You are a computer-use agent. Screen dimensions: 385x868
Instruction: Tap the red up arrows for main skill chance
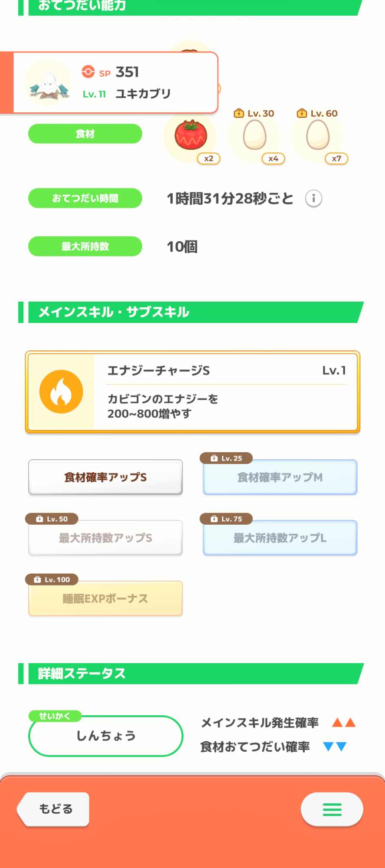344,723
